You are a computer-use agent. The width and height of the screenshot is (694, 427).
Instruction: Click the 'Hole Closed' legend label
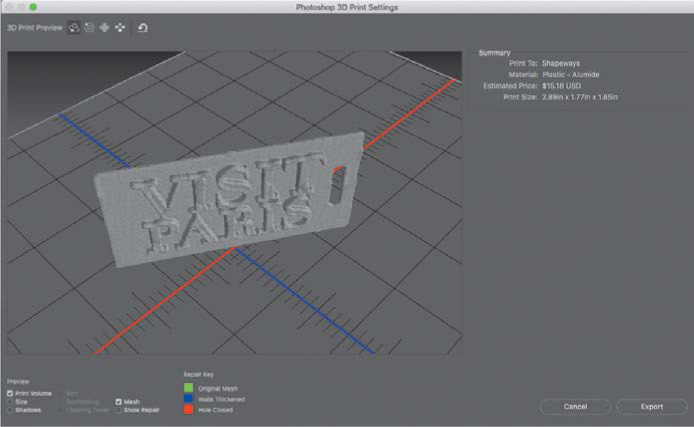coord(216,410)
